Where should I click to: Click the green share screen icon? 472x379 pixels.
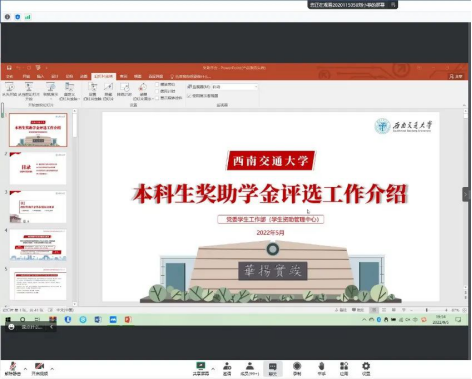201,368
